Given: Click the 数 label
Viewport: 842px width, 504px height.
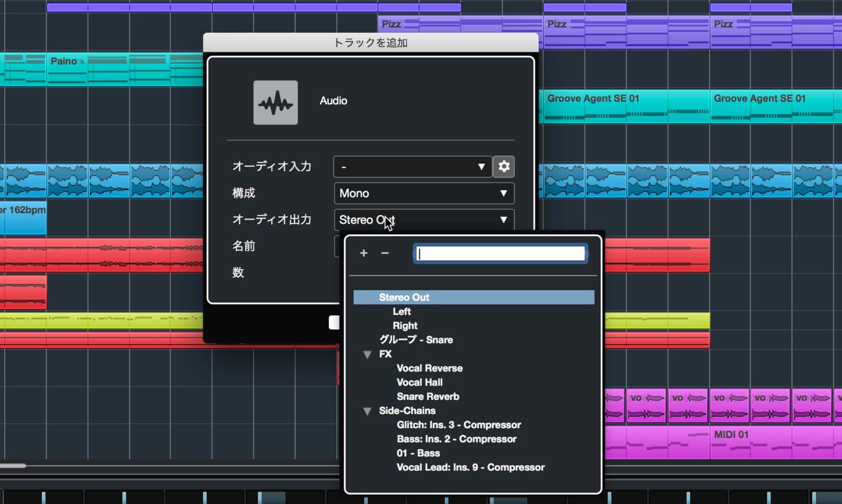Looking at the screenshot, I should click(238, 272).
